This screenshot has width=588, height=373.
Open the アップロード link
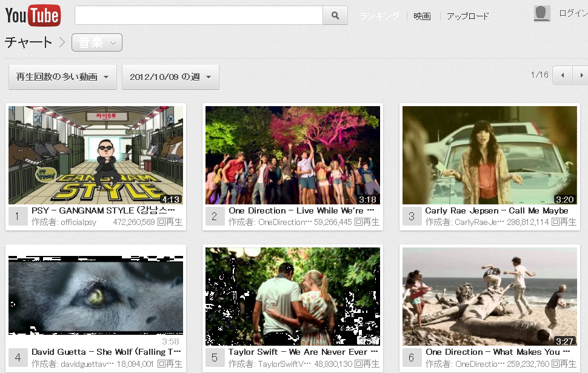coord(467,16)
